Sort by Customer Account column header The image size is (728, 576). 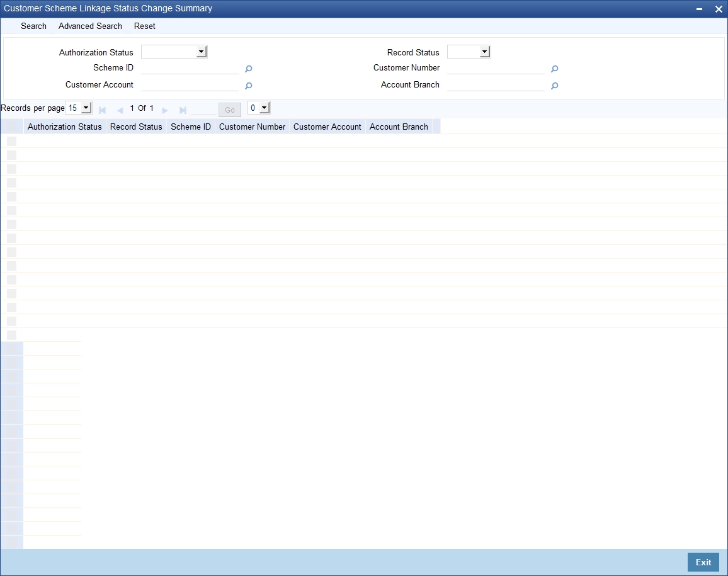click(x=327, y=127)
